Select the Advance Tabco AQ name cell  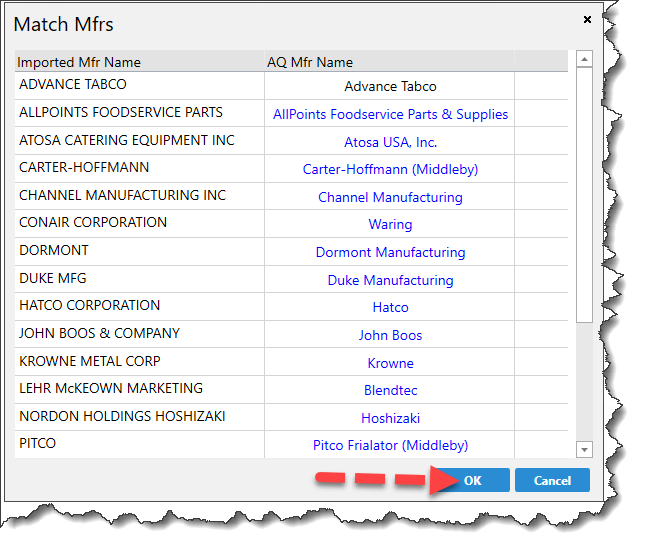click(390, 87)
